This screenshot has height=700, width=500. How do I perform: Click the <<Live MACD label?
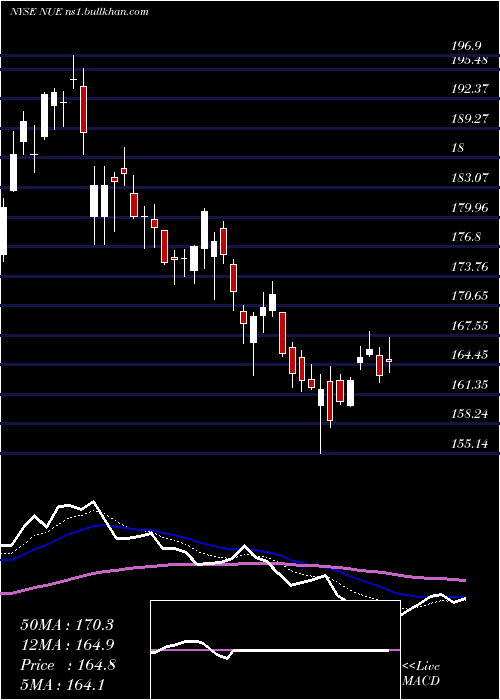pyautogui.click(x=421, y=673)
